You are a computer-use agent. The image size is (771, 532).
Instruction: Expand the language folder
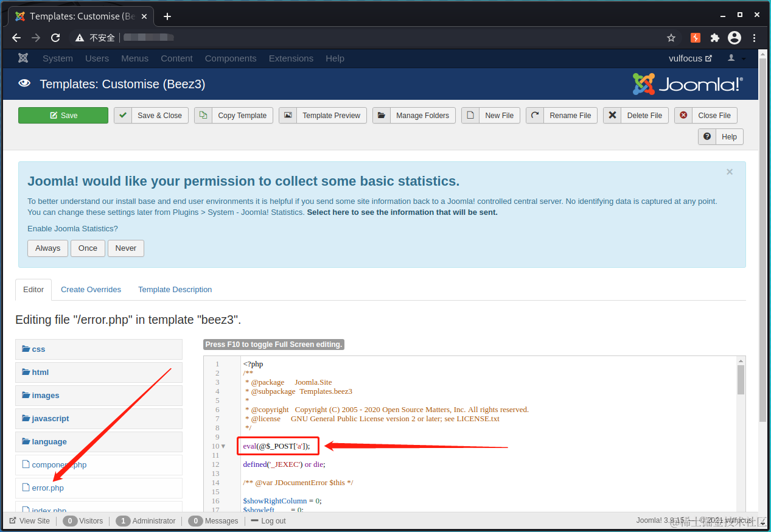[x=99, y=442]
